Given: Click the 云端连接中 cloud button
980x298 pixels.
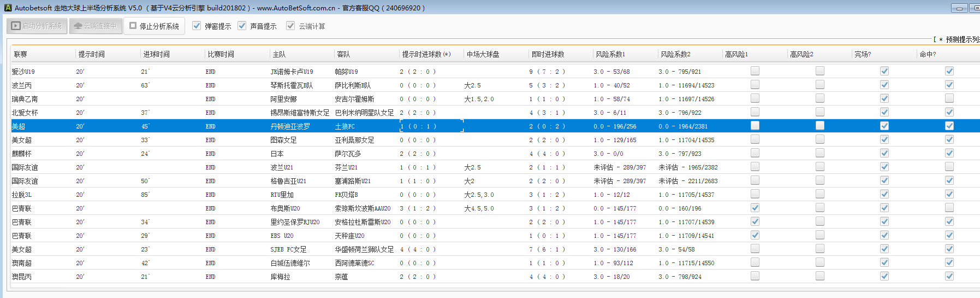Looking at the screenshot, I should click(x=96, y=26).
